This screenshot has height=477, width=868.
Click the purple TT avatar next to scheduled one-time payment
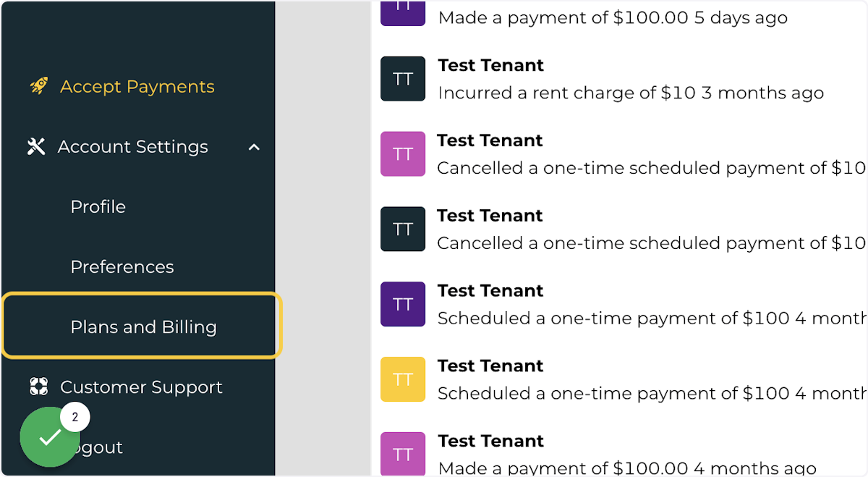(402, 304)
